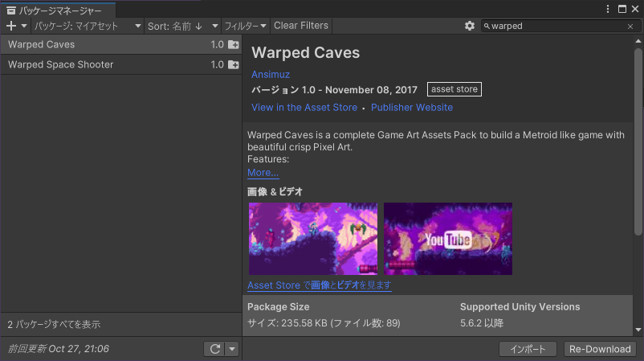This screenshot has height=361, width=644.
Task: Click the search magnifier icon
Action: pyautogui.click(x=487, y=26)
